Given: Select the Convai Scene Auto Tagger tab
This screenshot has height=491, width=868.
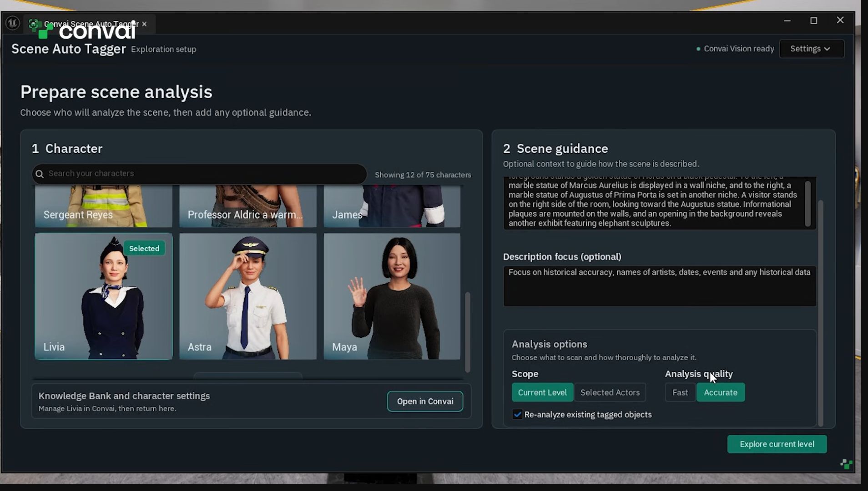Looking at the screenshot, I should (x=90, y=24).
